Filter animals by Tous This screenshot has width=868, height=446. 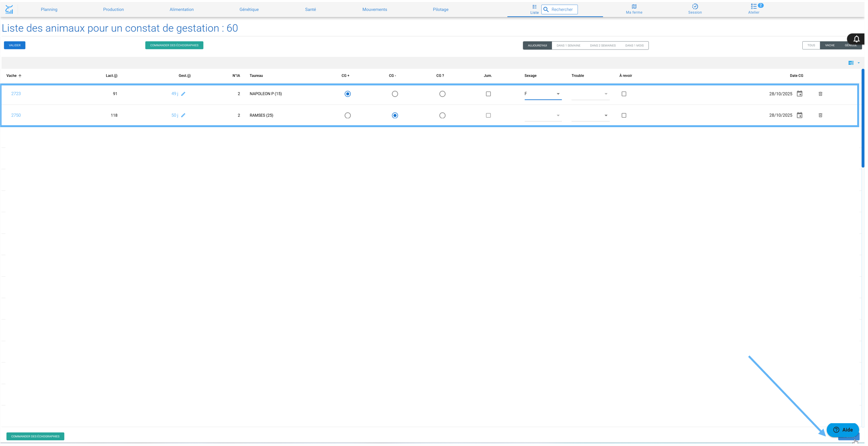coord(811,45)
